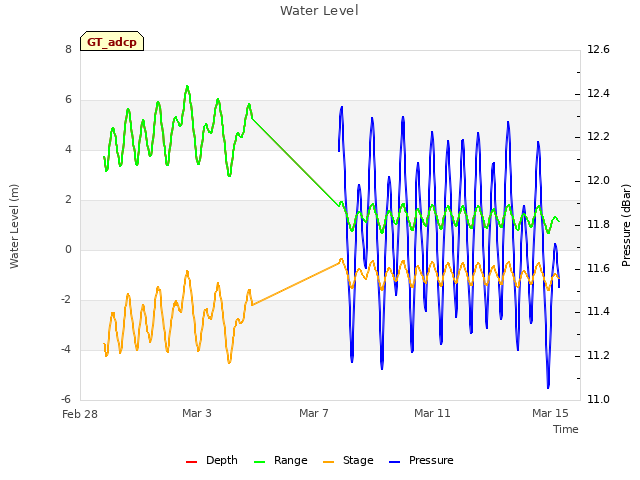Click the 11.0 tick on the pressure axis

[598, 399]
